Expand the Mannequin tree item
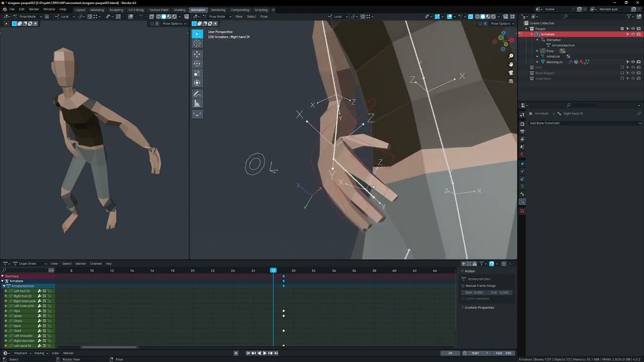 [537, 62]
